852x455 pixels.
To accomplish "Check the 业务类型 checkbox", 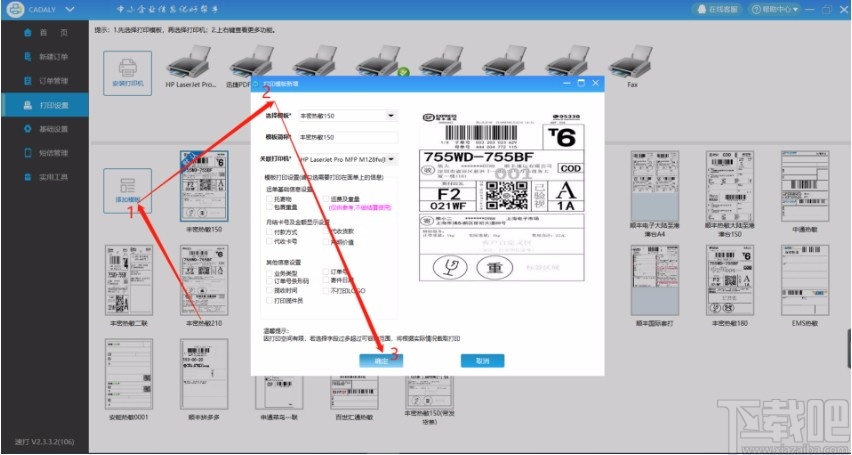I will (269, 273).
